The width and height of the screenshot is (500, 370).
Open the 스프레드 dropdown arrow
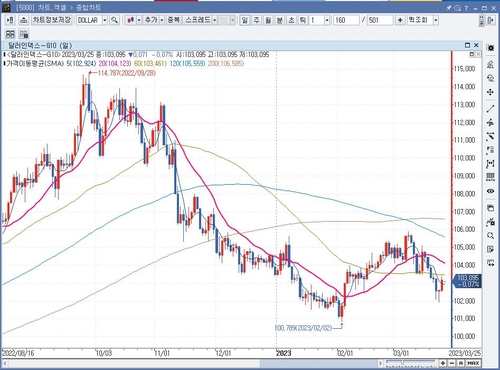[215, 20]
